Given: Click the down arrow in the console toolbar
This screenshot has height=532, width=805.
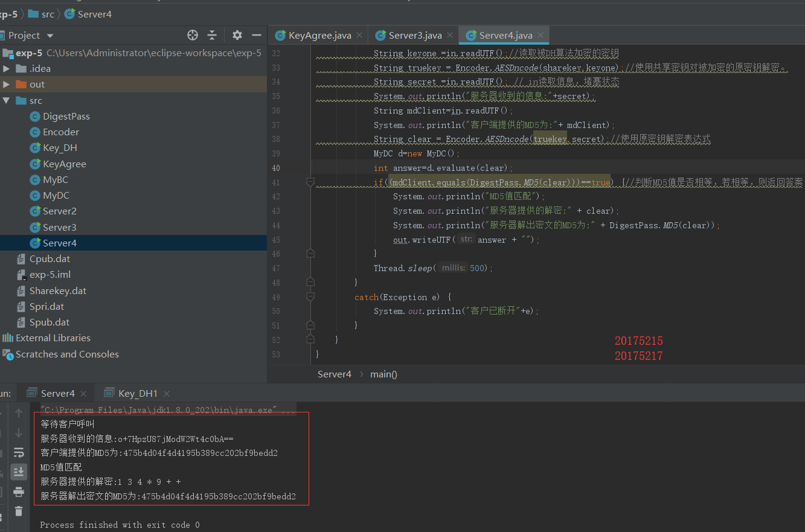Looking at the screenshot, I should point(19,433).
